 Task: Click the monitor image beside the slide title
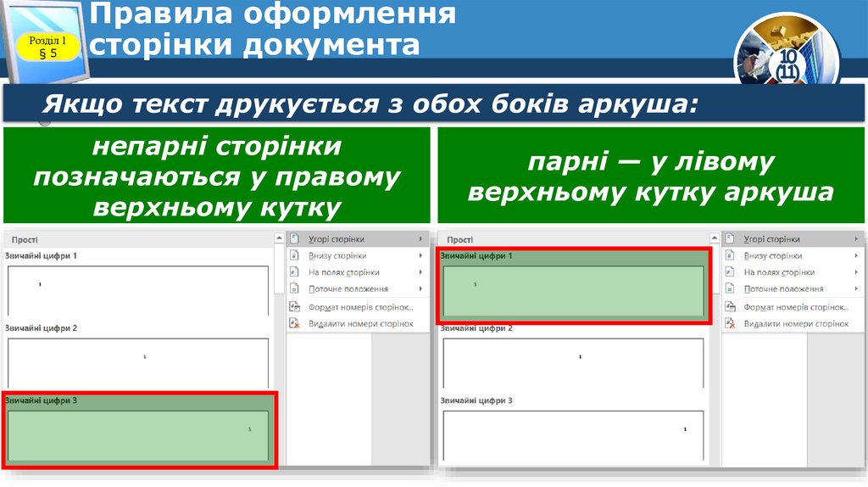coord(47,41)
